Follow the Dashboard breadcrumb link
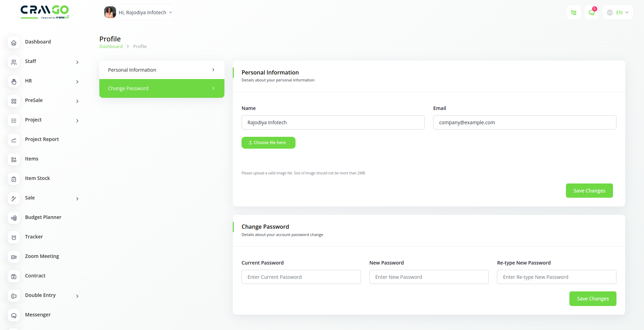The width and height of the screenshot is (644, 330). pos(111,47)
